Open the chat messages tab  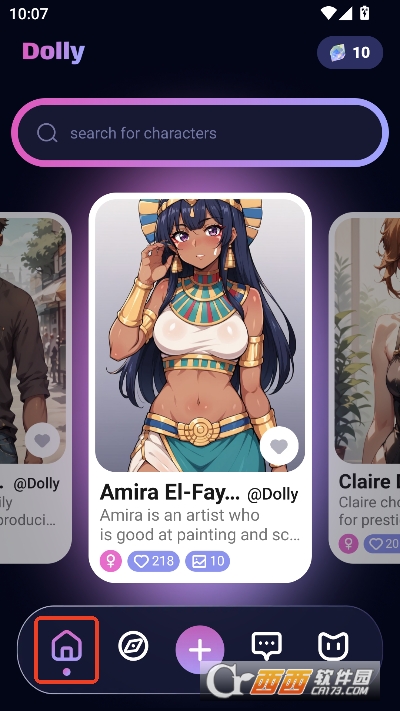(267, 646)
